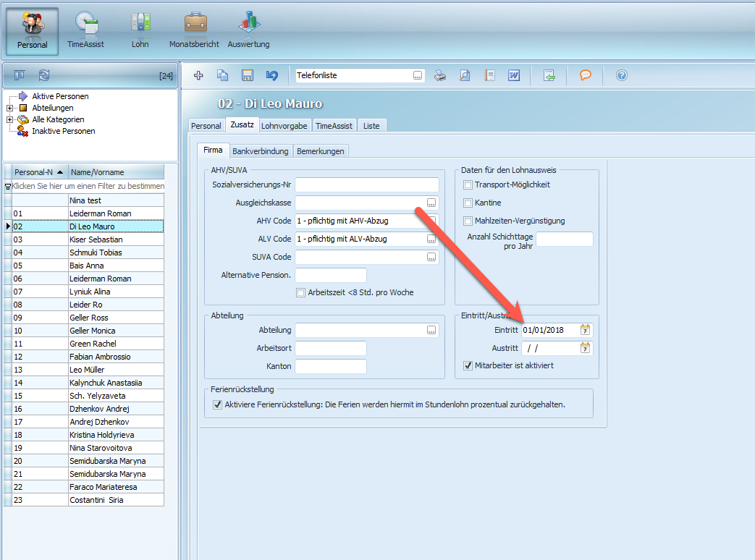755x560 pixels.
Task: Toggle the Kantine checkbox
Action: click(x=468, y=203)
